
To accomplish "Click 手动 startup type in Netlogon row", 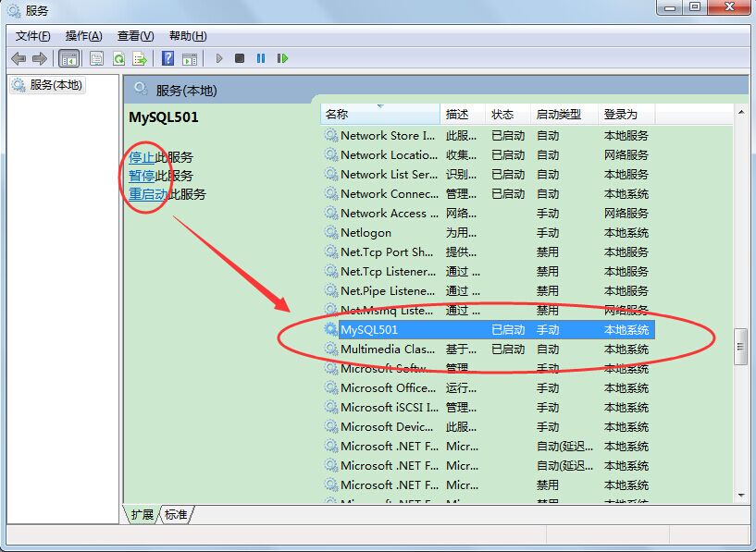I will pos(548,233).
